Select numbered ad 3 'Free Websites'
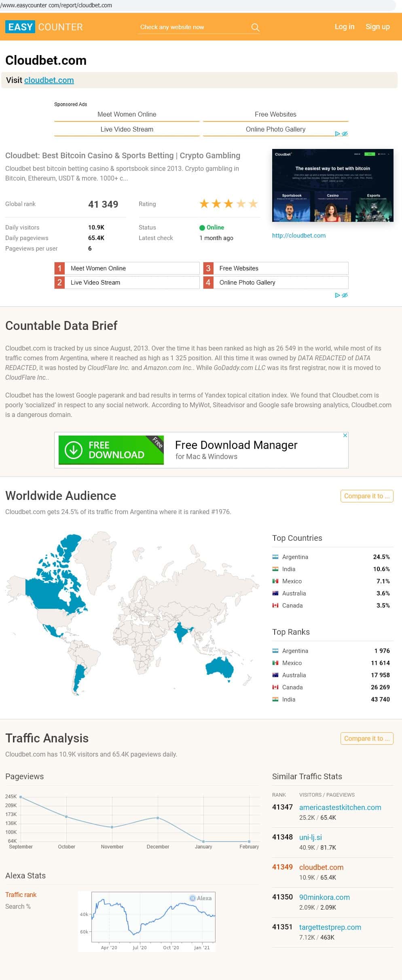The image size is (402, 980). click(x=275, y=268)
